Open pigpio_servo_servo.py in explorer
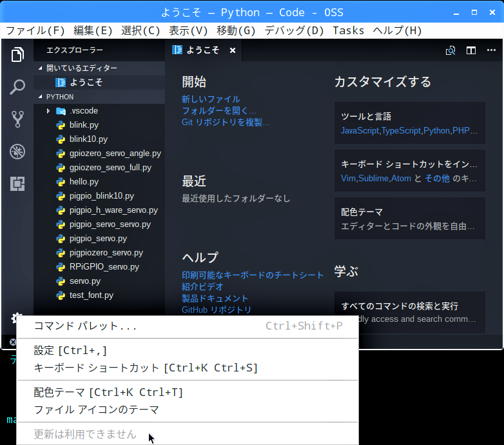Viewport: 504px width, 445px height. (99, 224)
